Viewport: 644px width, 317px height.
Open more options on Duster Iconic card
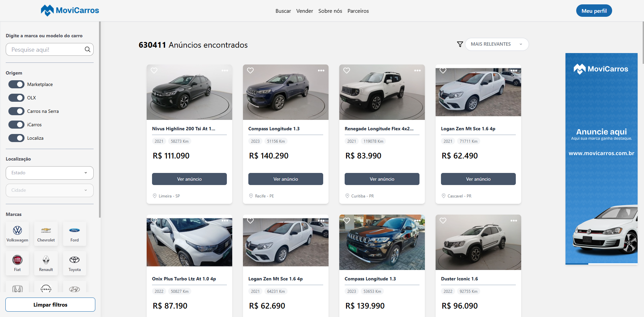[x=514, y=221]
